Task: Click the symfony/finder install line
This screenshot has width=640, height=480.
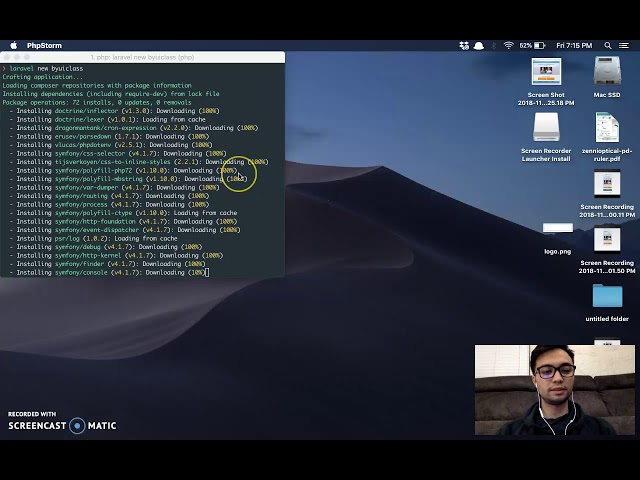Action: pyautogui.click(x=107, y=264)
